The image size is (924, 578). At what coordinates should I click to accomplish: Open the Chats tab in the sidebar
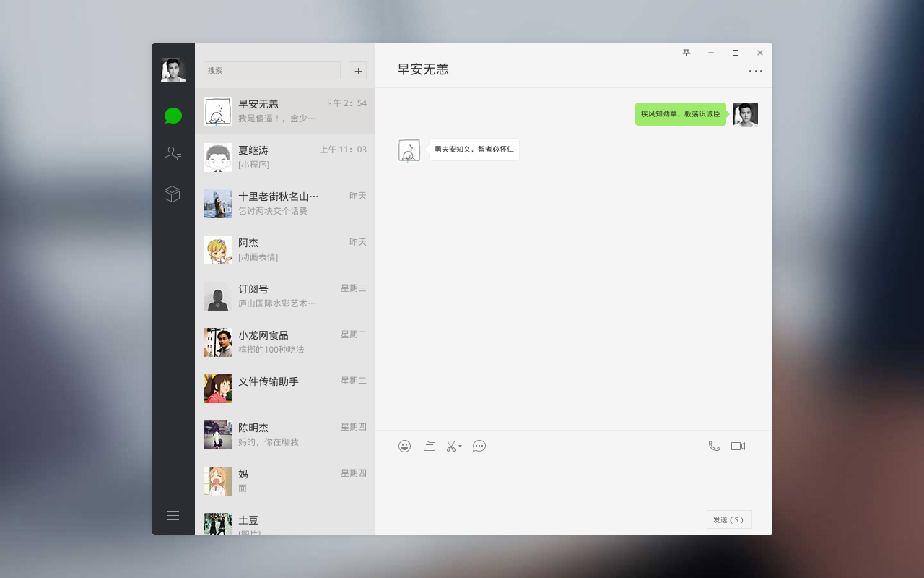tap(173, 116)
